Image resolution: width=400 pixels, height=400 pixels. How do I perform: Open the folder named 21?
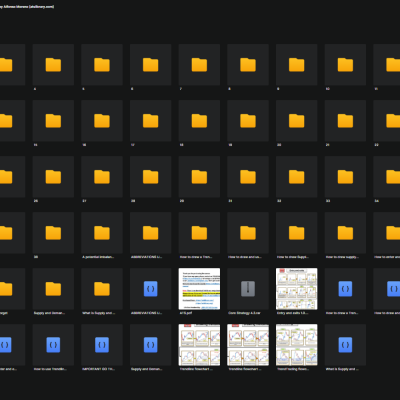[x=345, y=121]
